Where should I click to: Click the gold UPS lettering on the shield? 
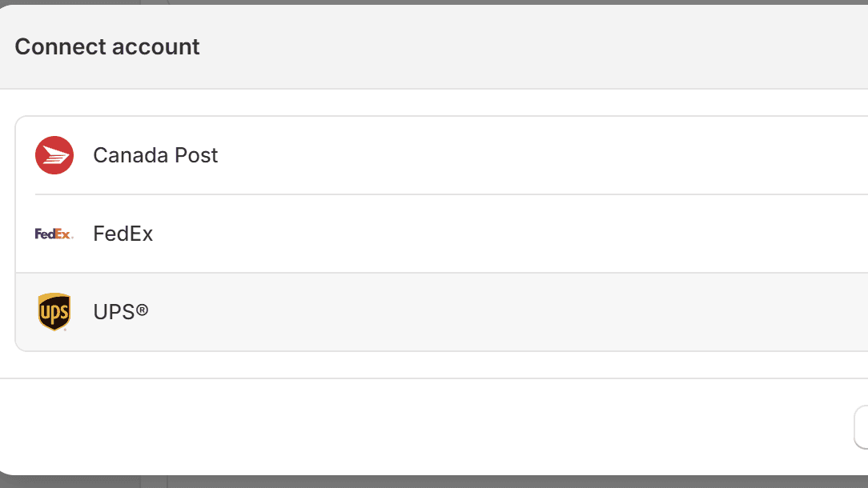54,314
